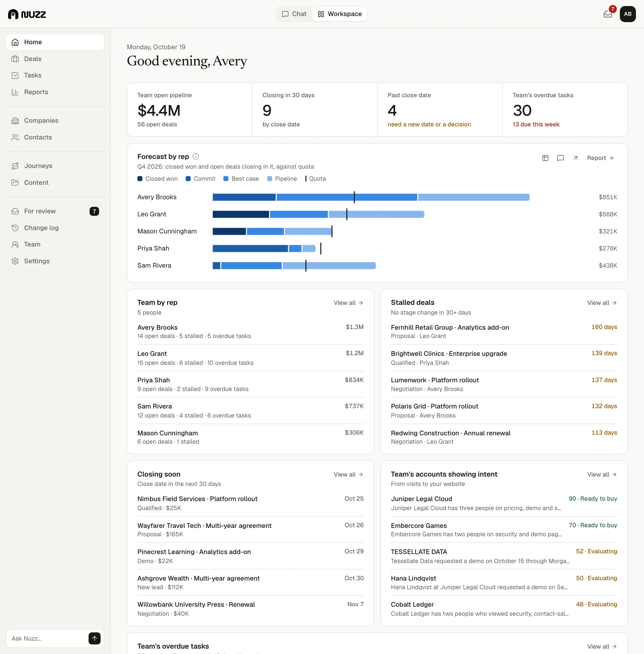
Task: Open Willowbank University Press Renewal
Action: point(250,609)
